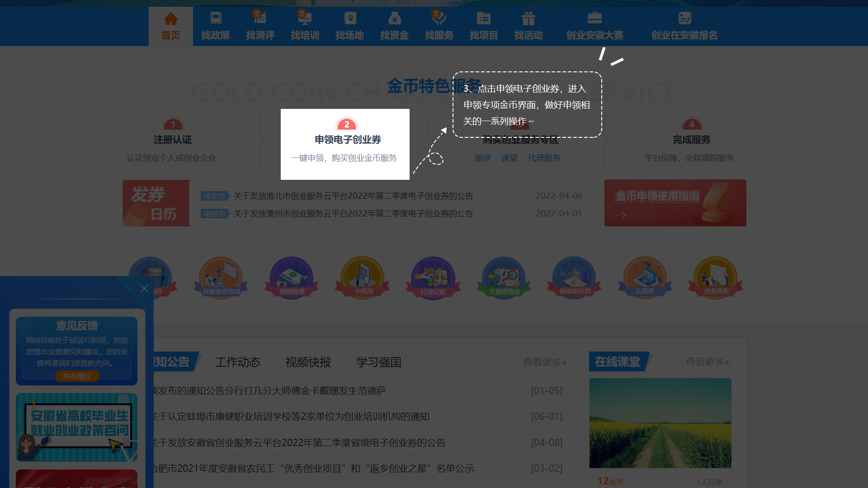The height and width of the screenshot is (488, 868).
Task: Select the 找测评 evaluation icon
Action: tap(259, 17)
